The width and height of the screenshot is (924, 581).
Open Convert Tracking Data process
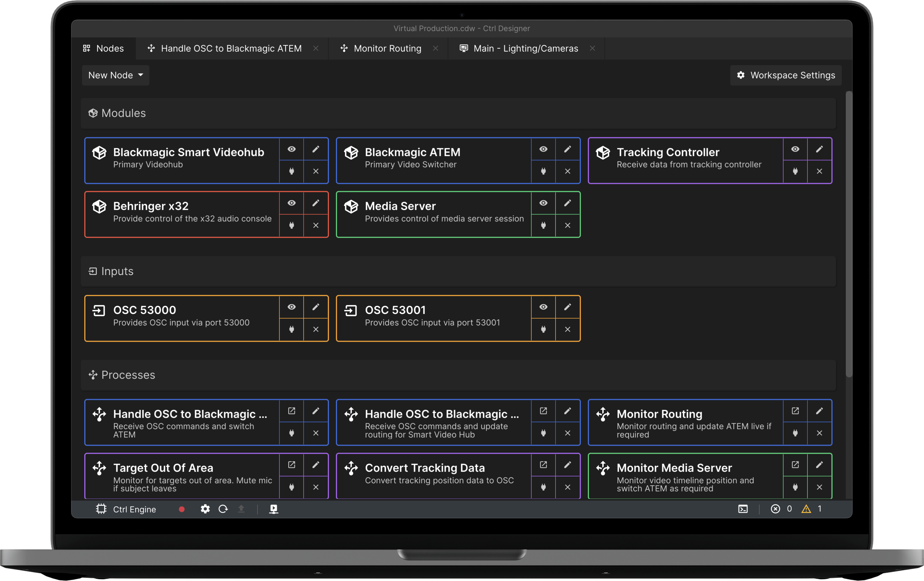(543, 465)
